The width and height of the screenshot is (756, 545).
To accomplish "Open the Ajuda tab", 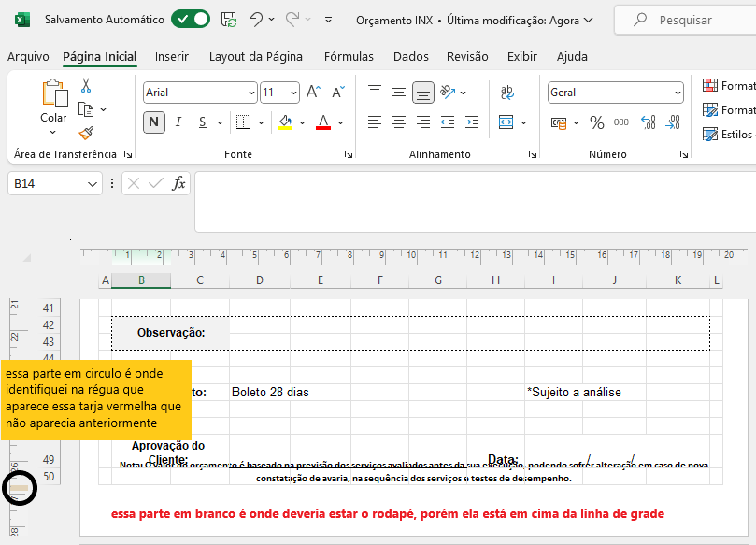I will [572, 57].
